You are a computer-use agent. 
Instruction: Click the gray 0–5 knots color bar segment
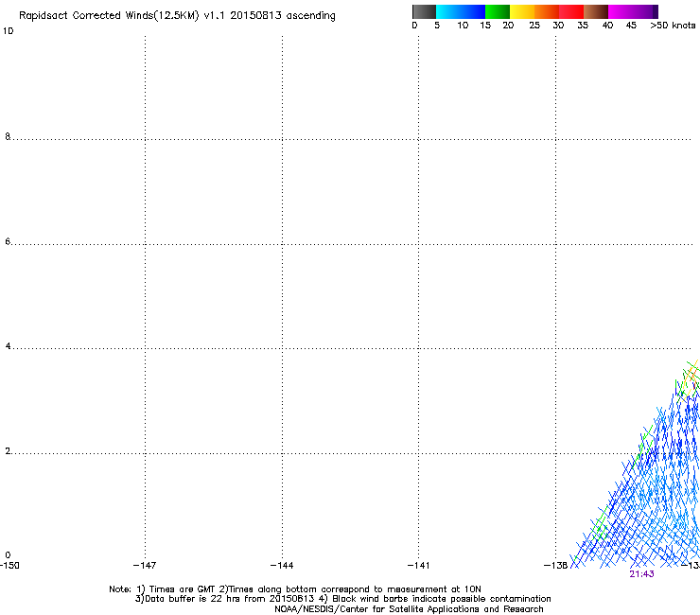[x=424, y=11]
